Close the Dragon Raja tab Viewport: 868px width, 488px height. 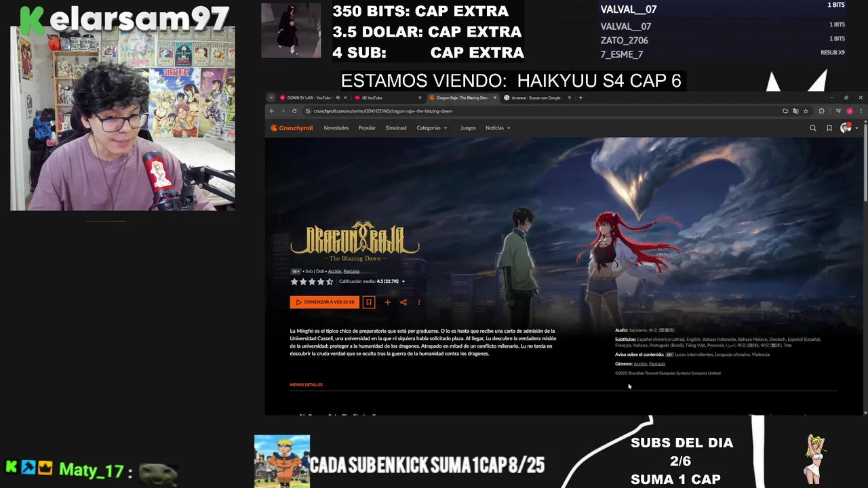(495, 98)
